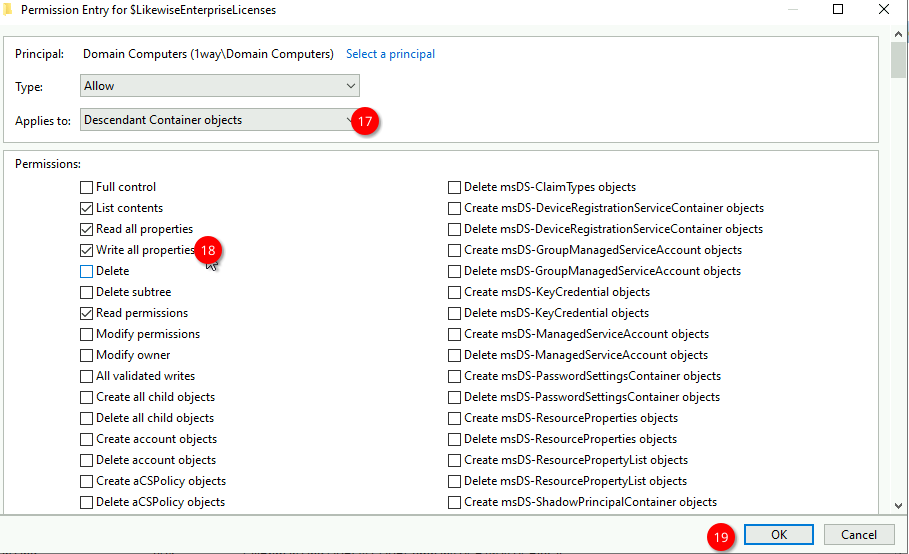Close the Permission Entry window

pos(883,9)
